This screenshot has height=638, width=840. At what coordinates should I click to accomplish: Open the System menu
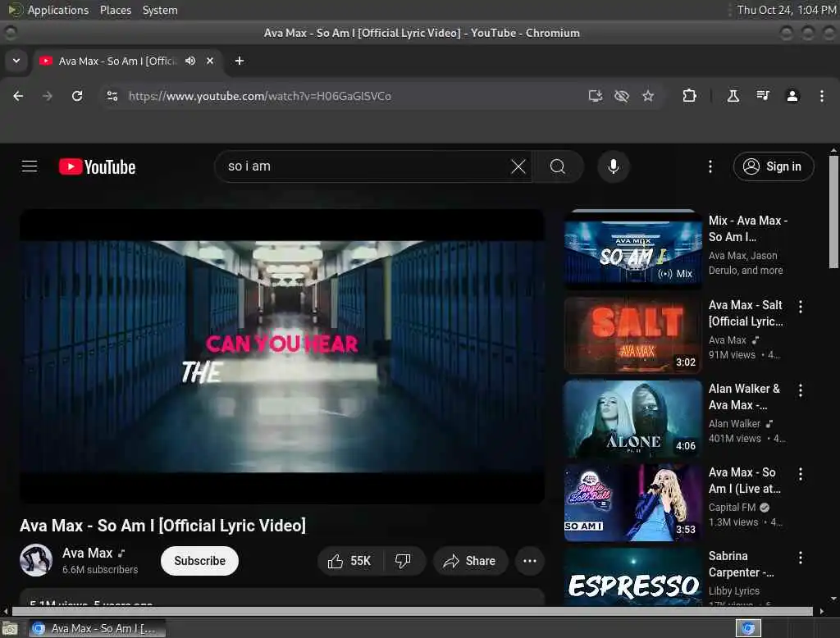click(160, 10)
